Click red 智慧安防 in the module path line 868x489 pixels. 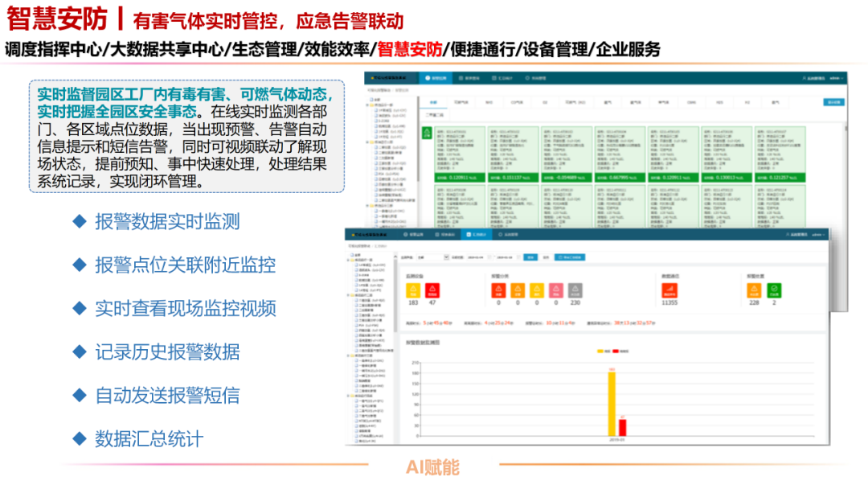coord(410,49)
